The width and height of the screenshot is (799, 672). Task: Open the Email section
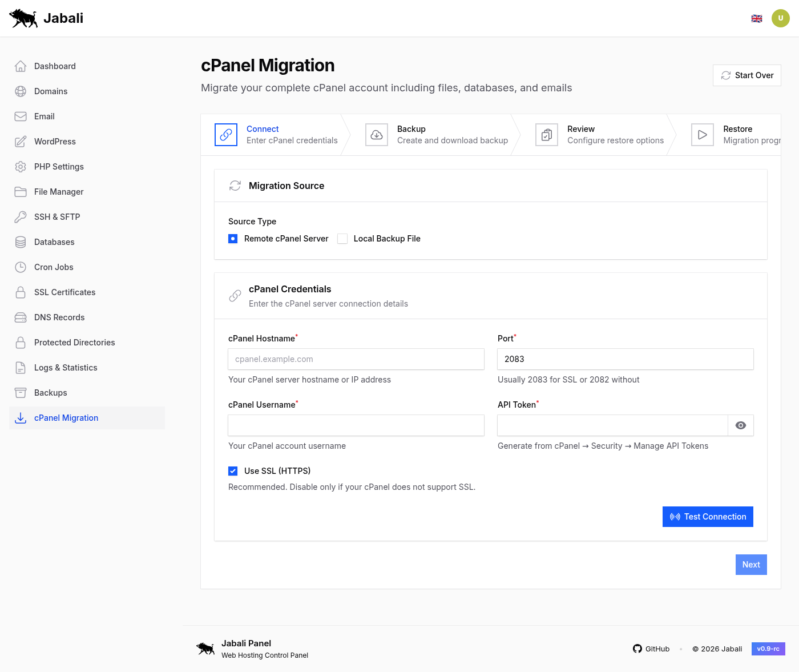coord(21,116)
